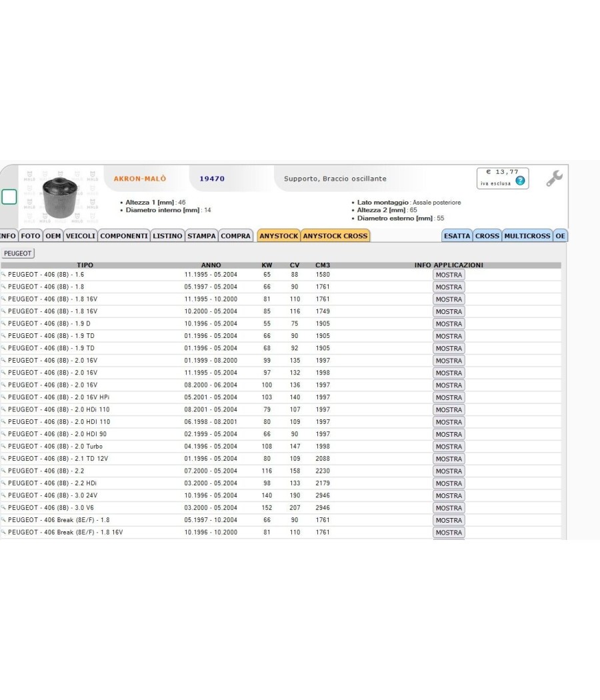This screenshot has width=600, height=700.
Task: Click the blue help question mark icon
Action: [520, 181]
